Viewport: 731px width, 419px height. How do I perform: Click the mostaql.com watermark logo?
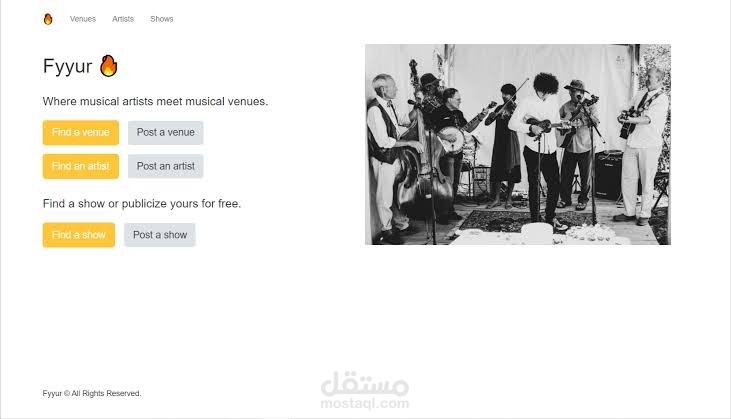click(365, 391)
